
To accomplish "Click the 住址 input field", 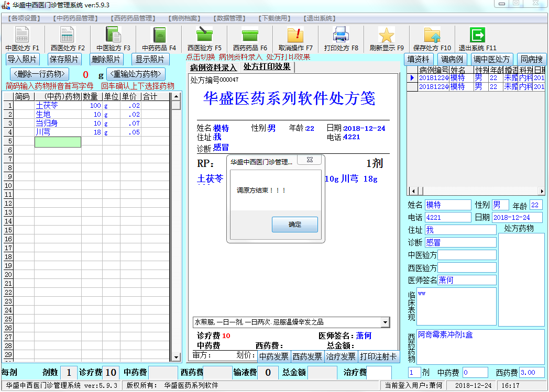I will 460,230.
